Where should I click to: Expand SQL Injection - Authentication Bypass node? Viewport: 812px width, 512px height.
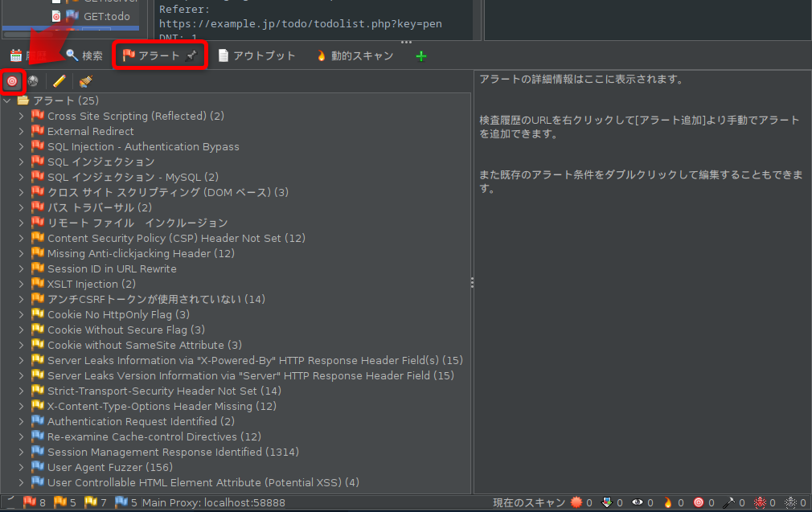[x=21, y=146]
